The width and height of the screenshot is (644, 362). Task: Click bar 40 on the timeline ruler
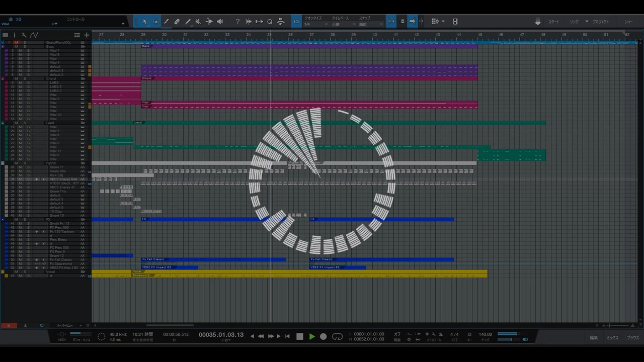point(375,35)
